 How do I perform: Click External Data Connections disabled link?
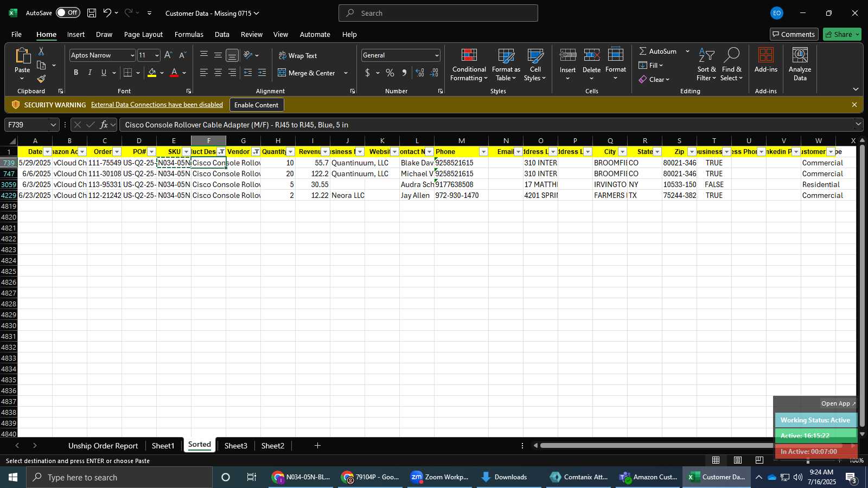[x=157, y=105]
